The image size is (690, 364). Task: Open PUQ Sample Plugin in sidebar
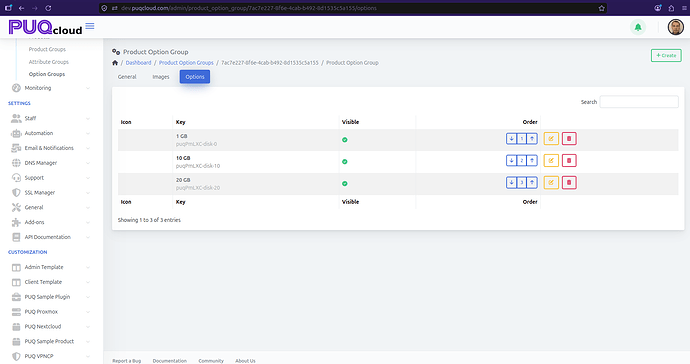pyautogui.click(x=47, y=297)
